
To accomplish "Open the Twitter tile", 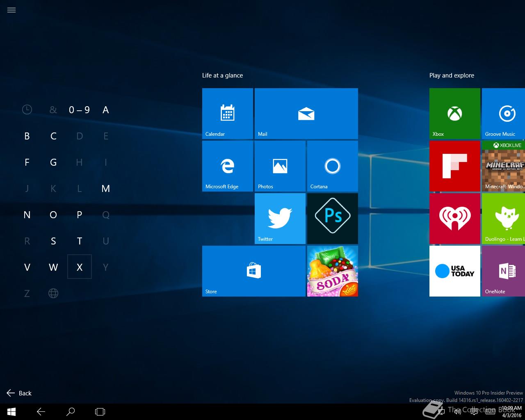I will [x=280, y=219].
